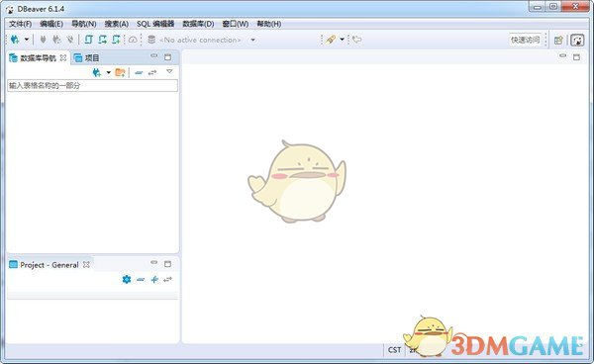
Task: Click the New Connection plug icon in main toolbar
Action: [x=15, y=40]
